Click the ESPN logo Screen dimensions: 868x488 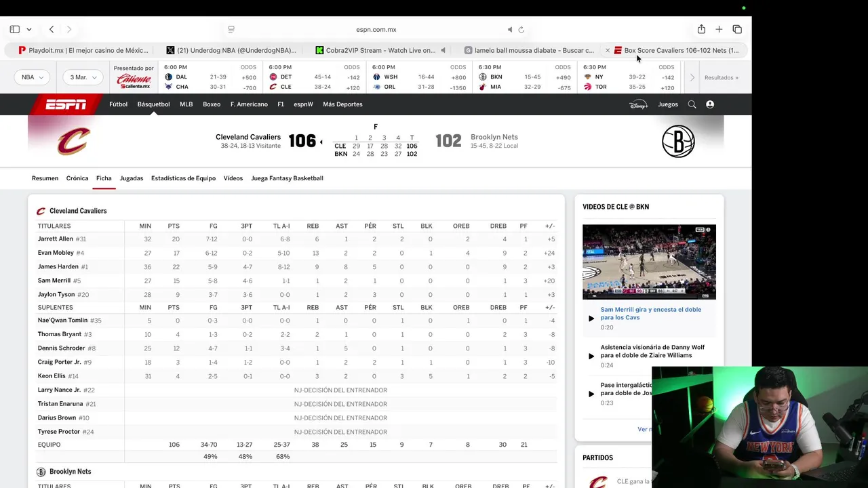coord(66,104)
